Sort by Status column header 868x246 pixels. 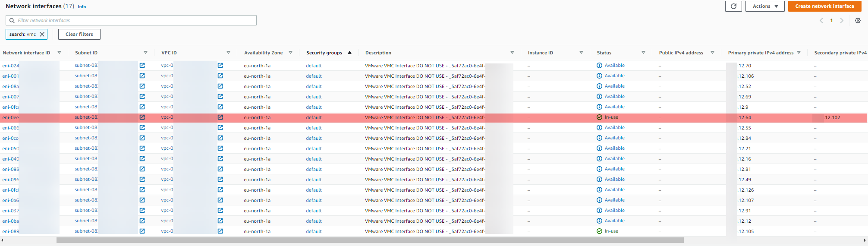click(604, 53)
